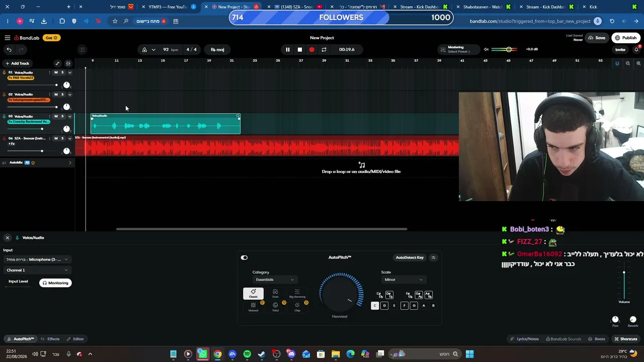Open options menu for track 01
This screenshot has width=644, height=362.
click(49, 72)
